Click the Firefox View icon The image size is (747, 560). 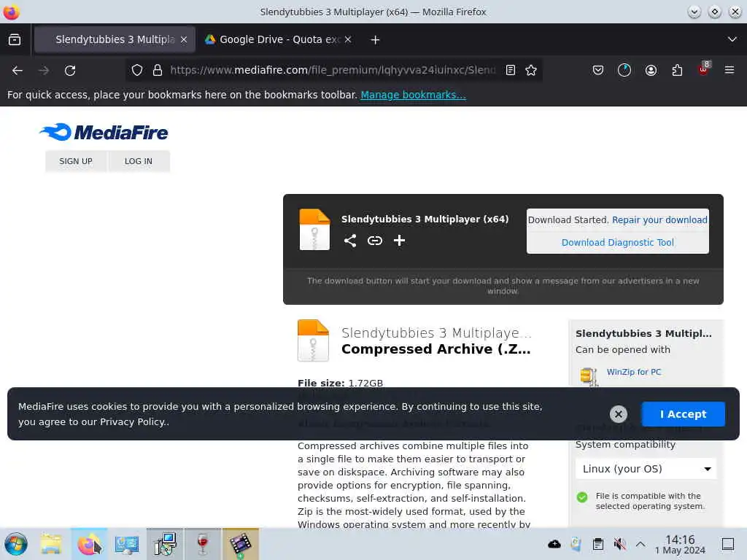pyautogui.click(x=15, y=39)
